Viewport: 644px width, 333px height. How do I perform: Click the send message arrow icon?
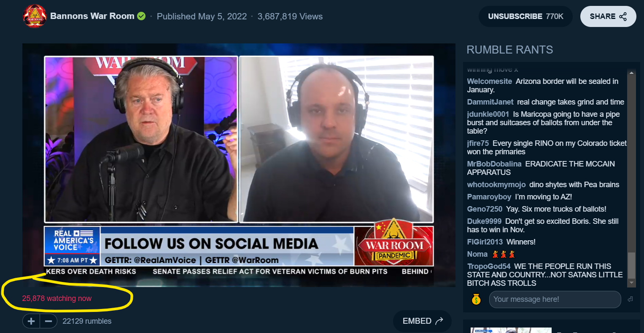click(x=630, y=299)
